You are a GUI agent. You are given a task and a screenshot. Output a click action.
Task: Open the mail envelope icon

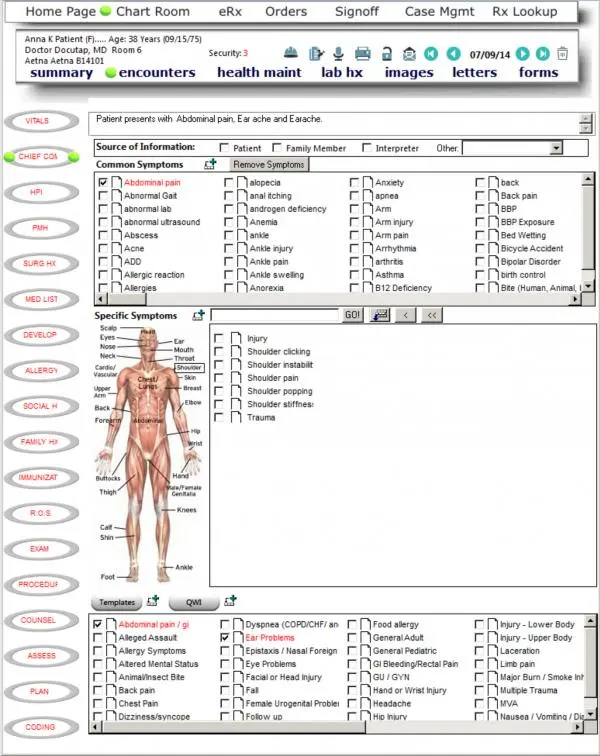pyautogui.click(x=409, y=54)
